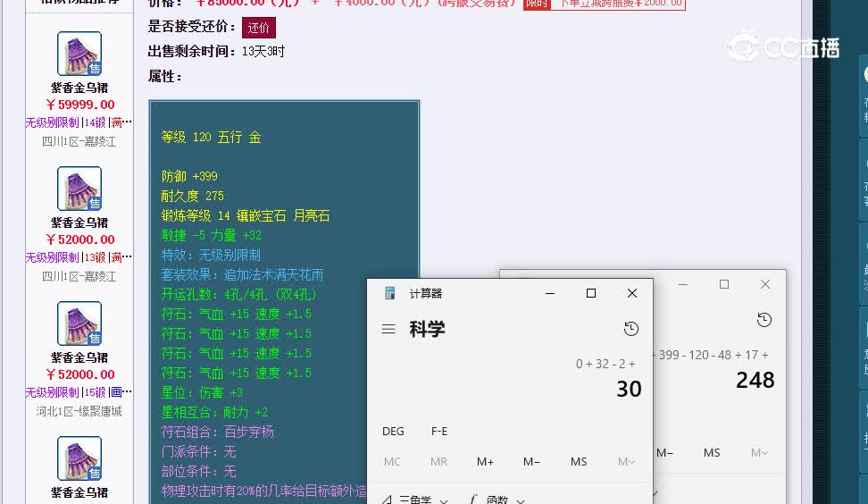The height and width of the screenshot is (504, 868).
Task: Click the 等级 120 五行 金 line
Action: tap(211, 138)
